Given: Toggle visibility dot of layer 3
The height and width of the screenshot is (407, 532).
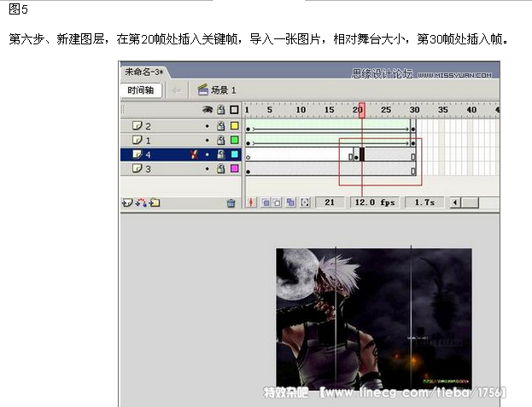Looking at the screenshot, I should point(208,168).
